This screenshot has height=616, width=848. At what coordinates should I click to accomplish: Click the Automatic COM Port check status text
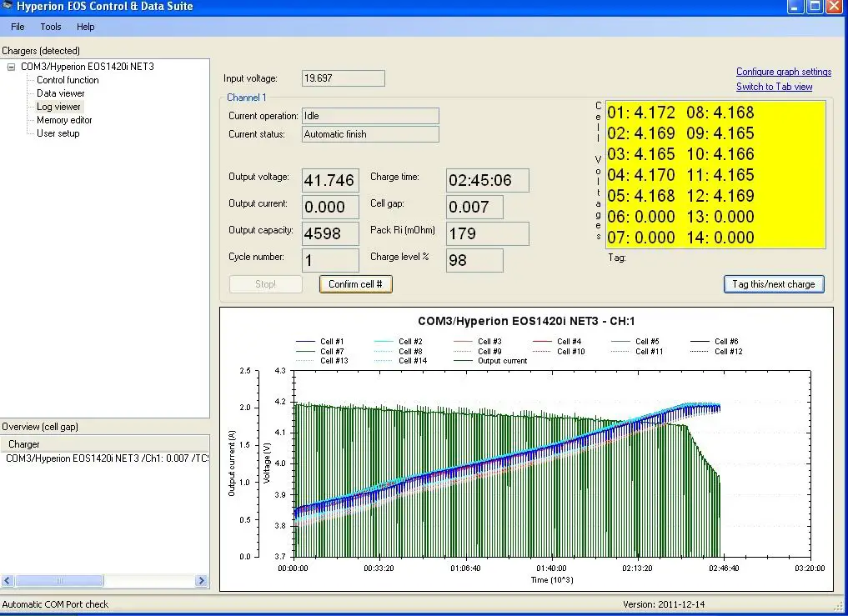pyautogui.click(x=55, y=604)
